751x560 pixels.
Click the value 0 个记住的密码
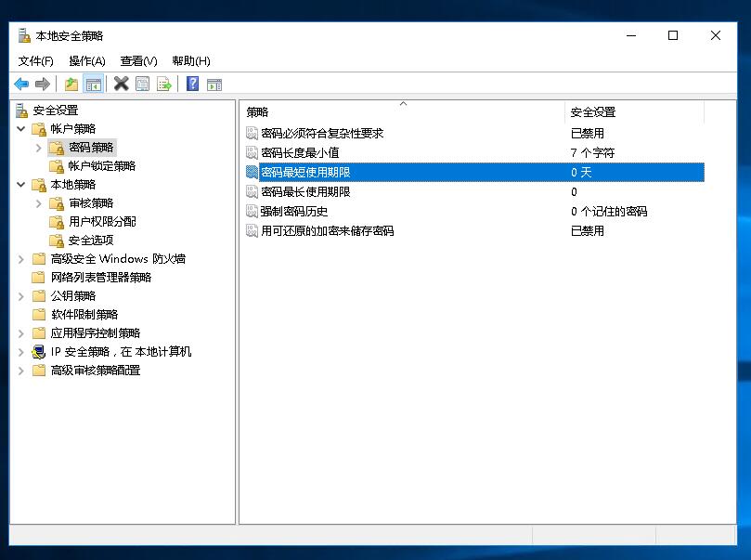(609, 211)
